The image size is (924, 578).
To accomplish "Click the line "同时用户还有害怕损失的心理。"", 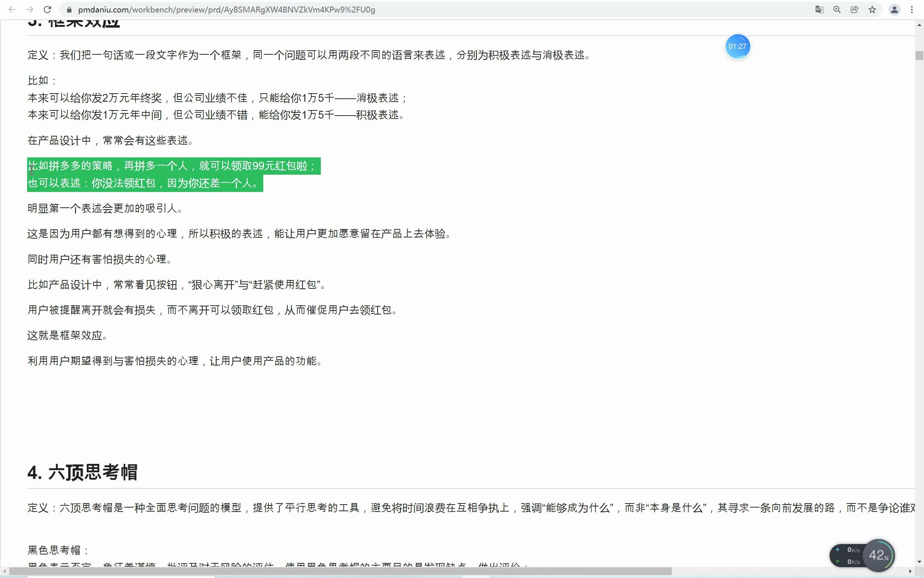I will [x=100, y=259].
